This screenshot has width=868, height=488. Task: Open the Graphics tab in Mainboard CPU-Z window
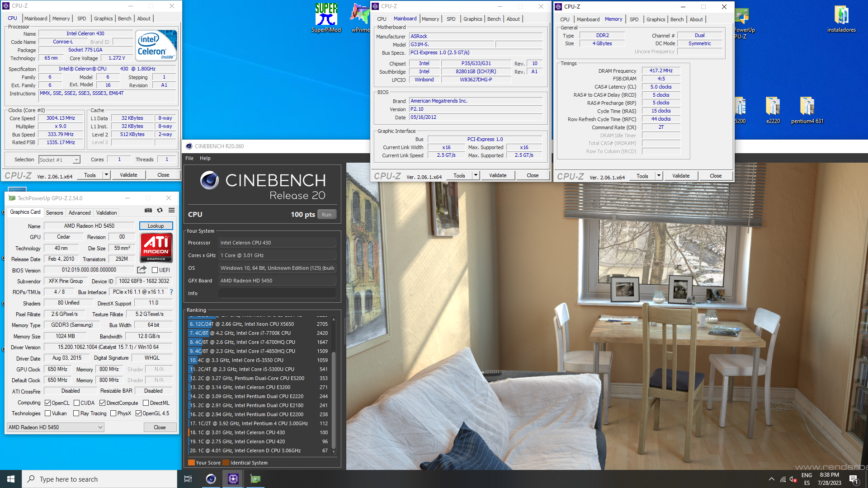point(472,19)
